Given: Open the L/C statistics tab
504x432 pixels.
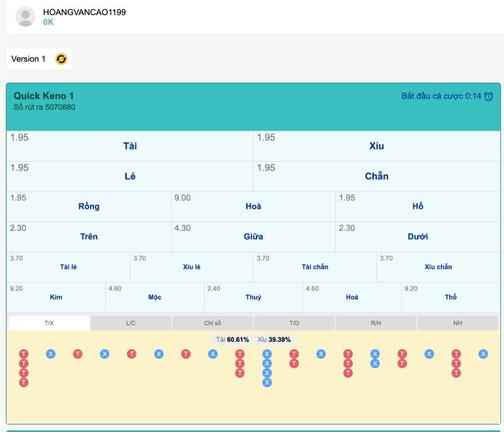Looking at the screenshot, I should click(x=130, y=323).
